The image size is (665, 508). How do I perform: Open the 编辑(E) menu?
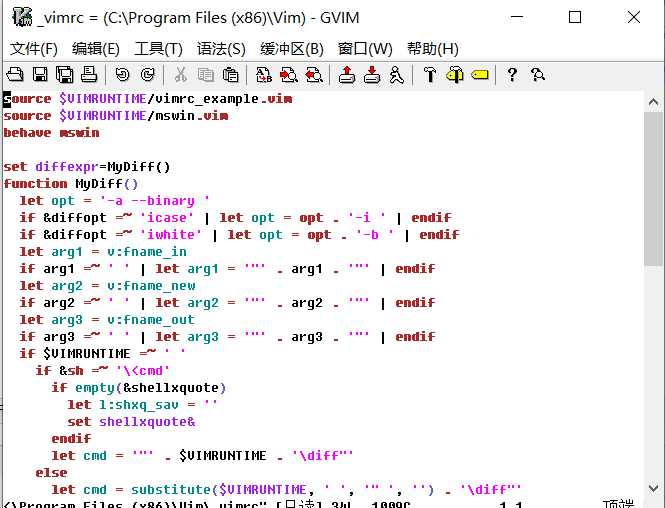click(95, 49)
